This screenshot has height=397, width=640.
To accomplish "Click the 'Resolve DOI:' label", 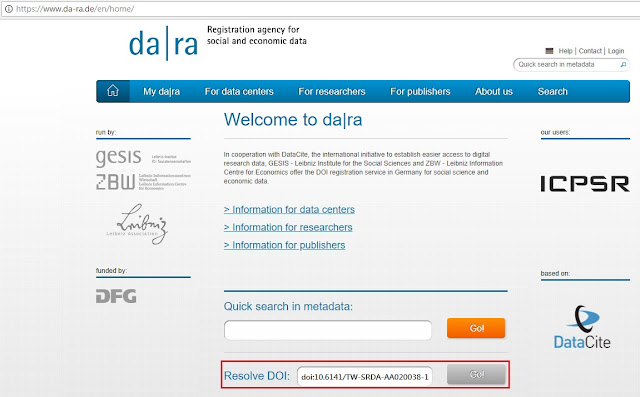I will click(257, 376).
